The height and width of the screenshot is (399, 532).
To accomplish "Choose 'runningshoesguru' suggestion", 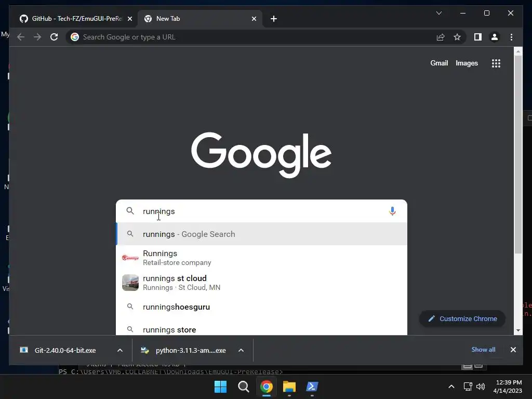I will (262, 307).
